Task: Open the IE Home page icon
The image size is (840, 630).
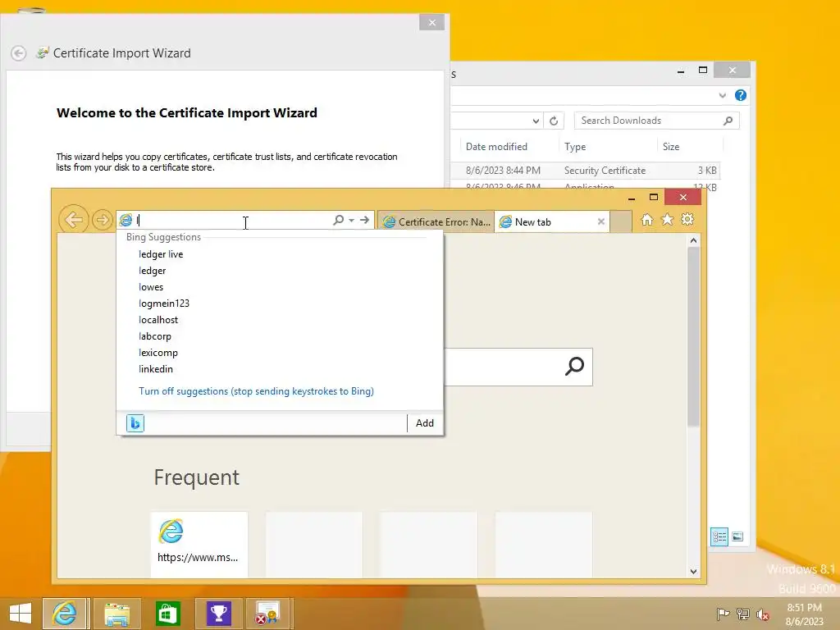Action: 647,220
